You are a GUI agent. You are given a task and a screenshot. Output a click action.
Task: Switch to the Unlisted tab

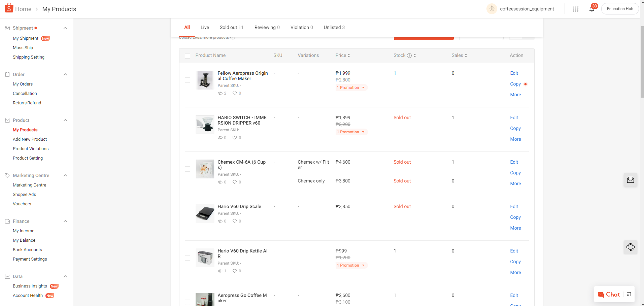[x=334, y=27]
